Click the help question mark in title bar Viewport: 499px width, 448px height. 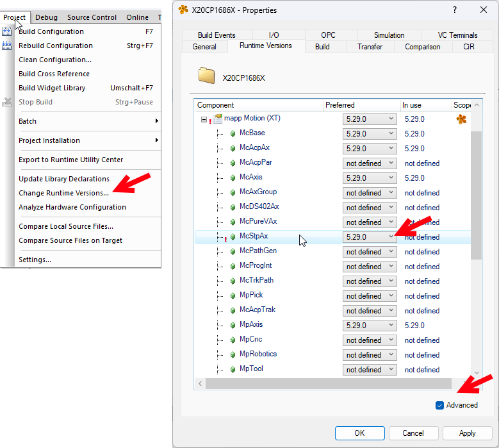[455, 10]
